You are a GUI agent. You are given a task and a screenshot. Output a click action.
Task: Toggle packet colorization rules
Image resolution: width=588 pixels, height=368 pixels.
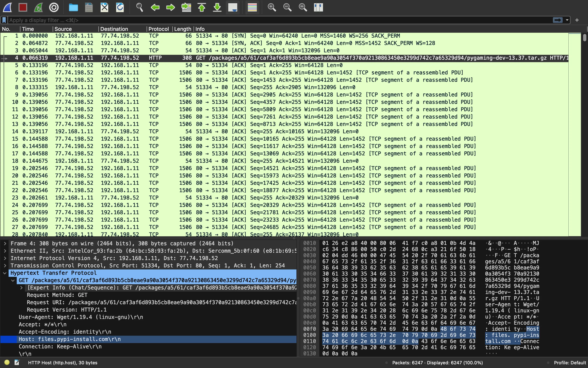coord(252,7)
